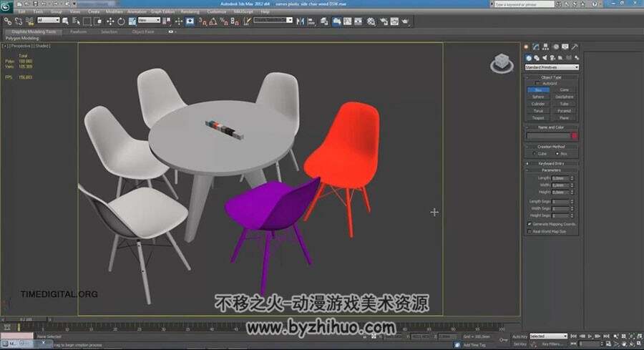
Task: Activate the Select and Move tool
Action: click(110, 21)
